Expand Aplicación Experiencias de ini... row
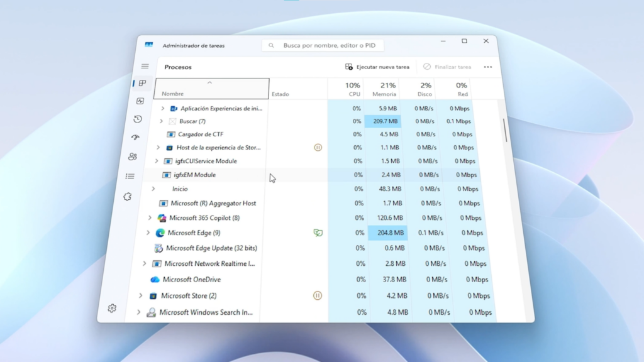The width and height of the screenshot is (644, 362). coord(163,108)
